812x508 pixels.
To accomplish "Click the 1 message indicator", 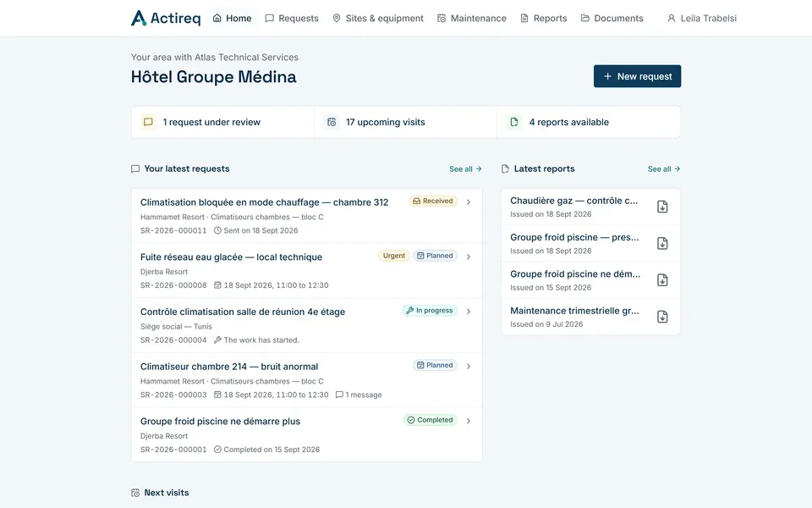I will pos(359,395).
